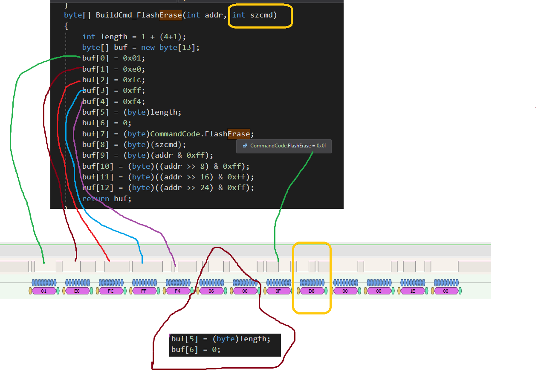Screen dimensions: 544x392
Task: Select decoded byte 'E0' in the analyzer trace
Action: click(x=77, y=291)
